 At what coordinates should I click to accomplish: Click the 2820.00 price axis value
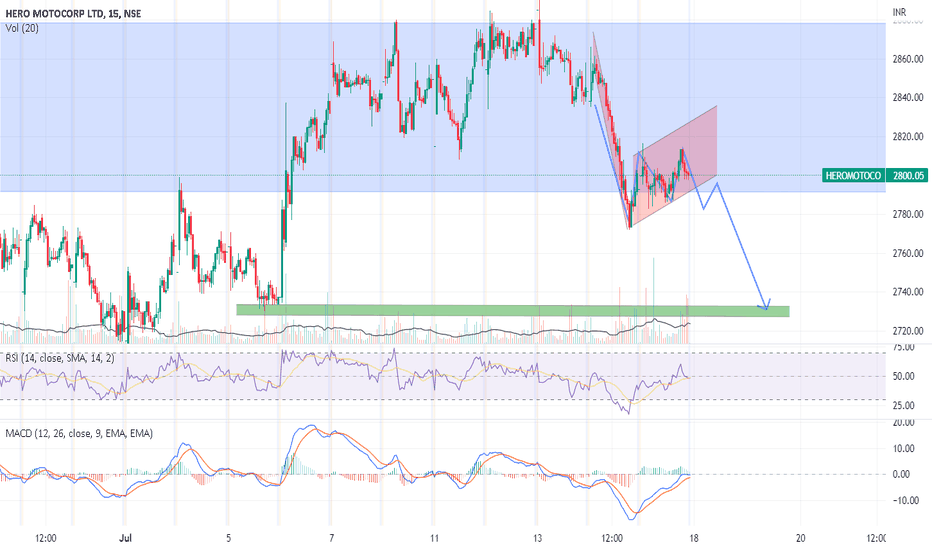[908, 137]
